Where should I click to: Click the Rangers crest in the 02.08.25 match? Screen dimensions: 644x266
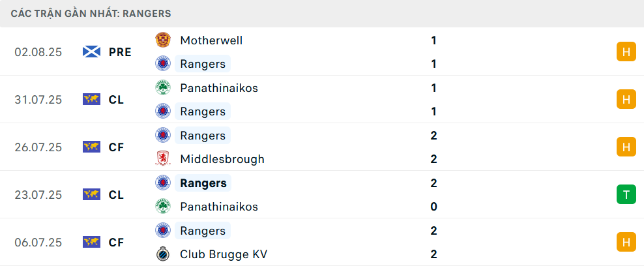point(163,64)
